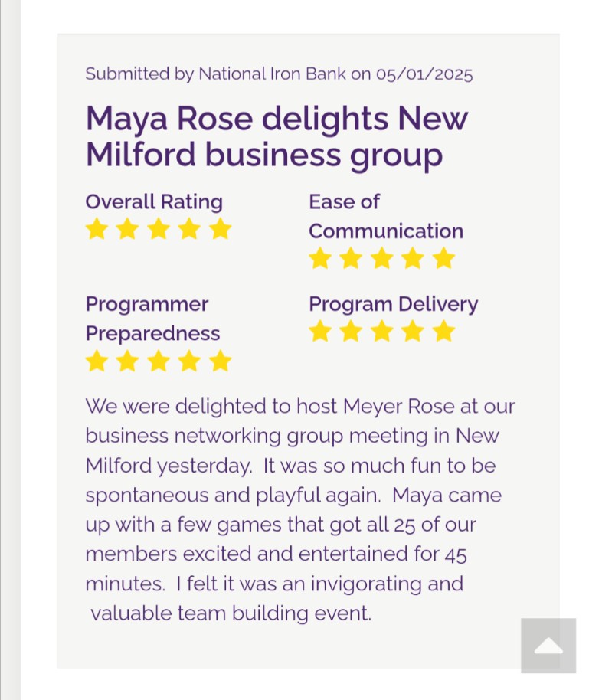
Task: Click fifth star under Overall Rating
Action: (x=220, y=229)
